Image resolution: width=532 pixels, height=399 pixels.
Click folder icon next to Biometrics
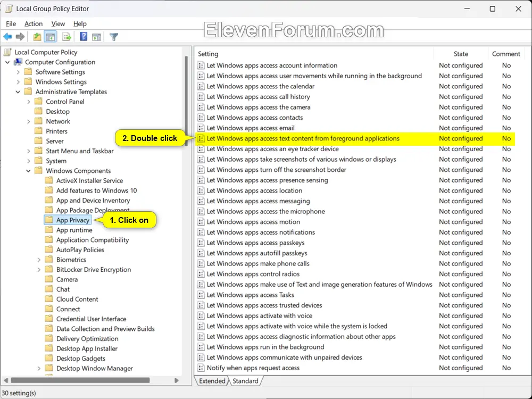coord(49,260)
